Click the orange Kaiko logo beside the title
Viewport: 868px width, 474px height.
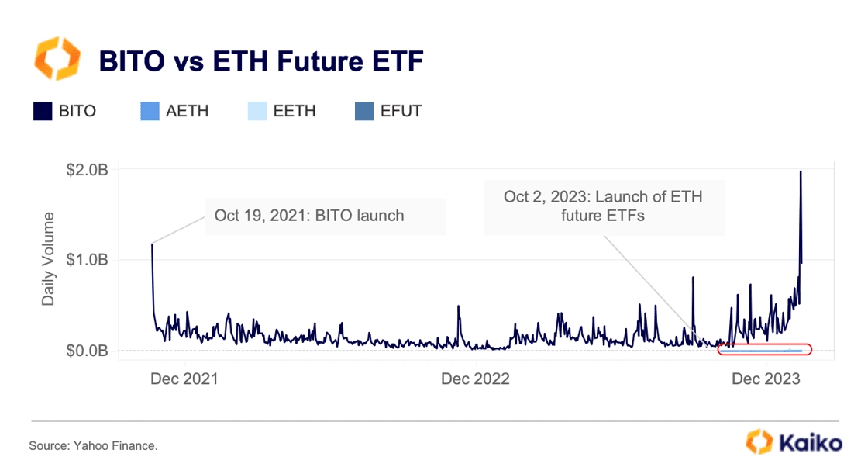[57, 59]
